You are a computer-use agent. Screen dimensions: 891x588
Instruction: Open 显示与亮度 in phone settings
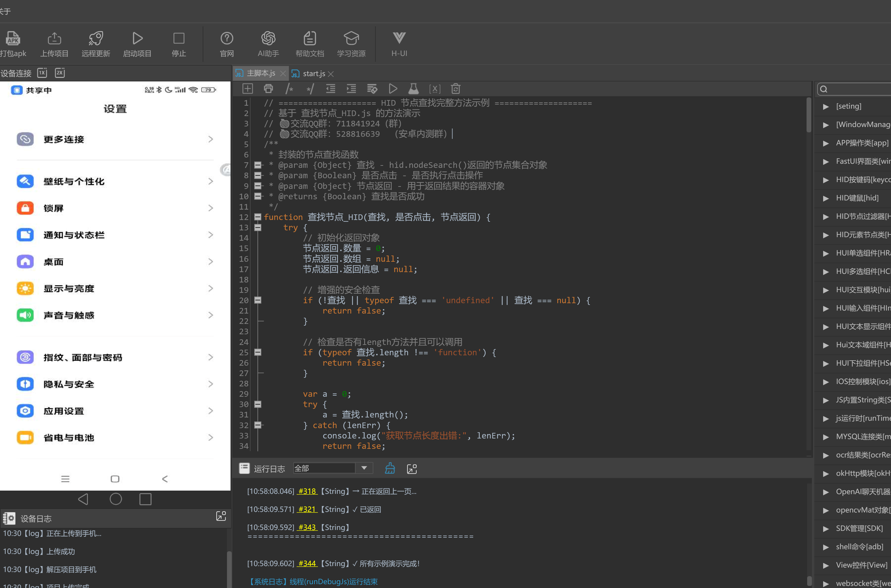click(x=115, y=288)
